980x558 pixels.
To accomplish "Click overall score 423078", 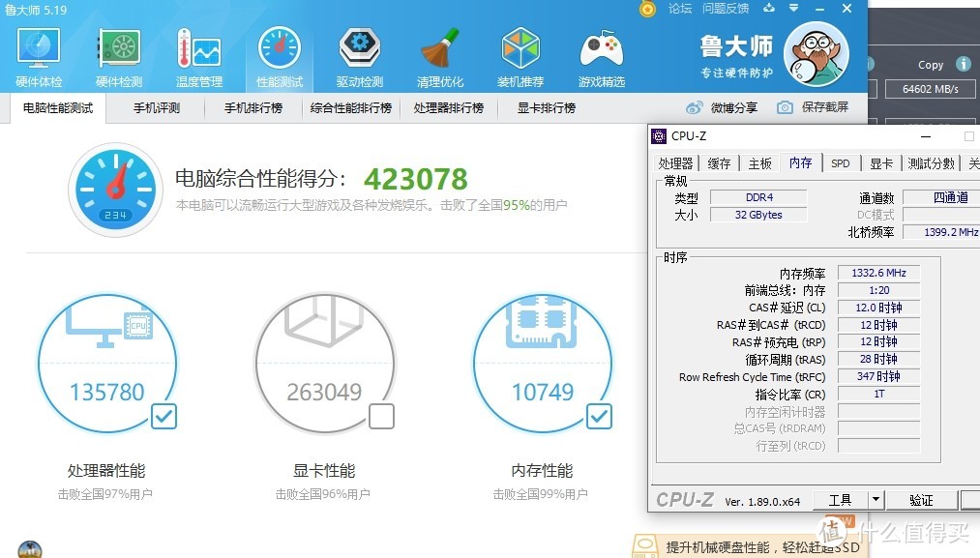I will click(416, 179).
